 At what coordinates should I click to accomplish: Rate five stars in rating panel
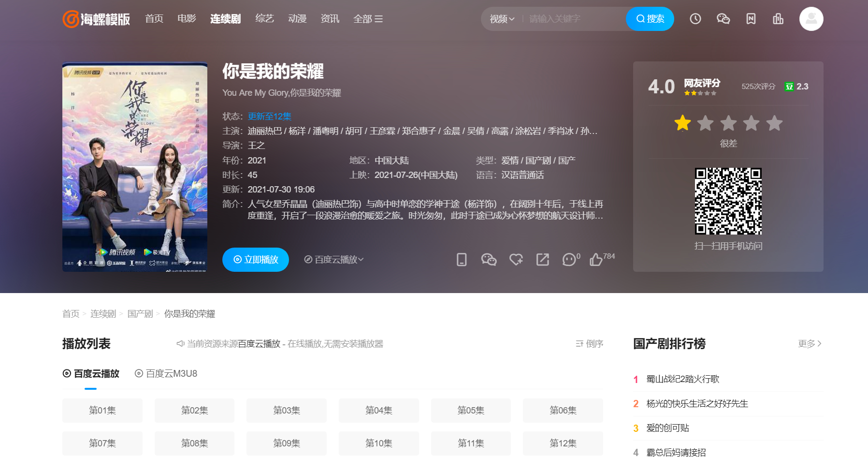click(x=774, y=123)
